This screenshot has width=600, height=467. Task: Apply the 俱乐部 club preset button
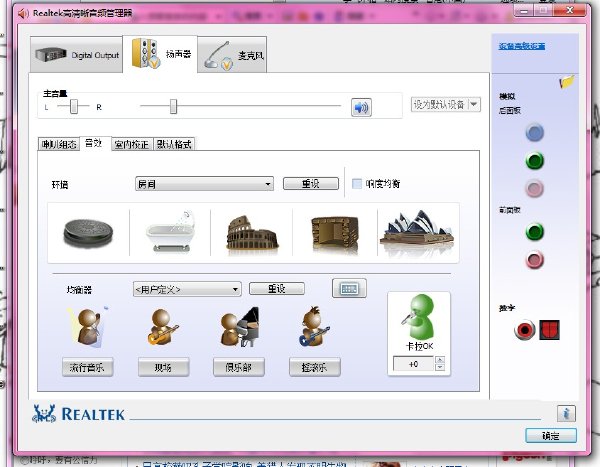coord(239,368)
